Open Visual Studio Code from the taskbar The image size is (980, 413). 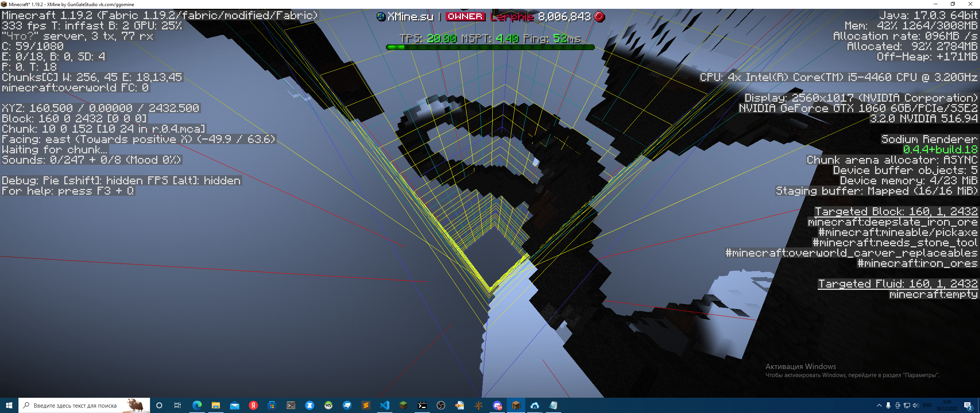click(385, 405)
